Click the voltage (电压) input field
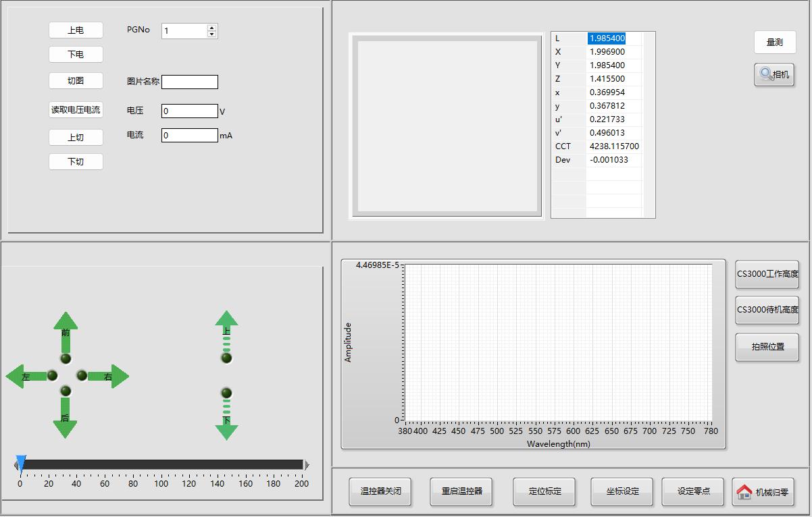Screen dimensions: 812x517 190,111
